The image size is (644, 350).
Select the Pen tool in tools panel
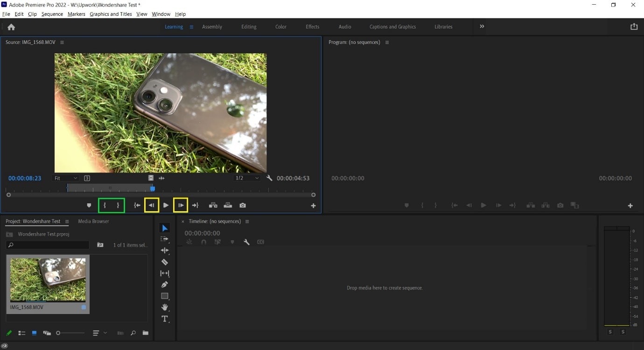(165, 285)
